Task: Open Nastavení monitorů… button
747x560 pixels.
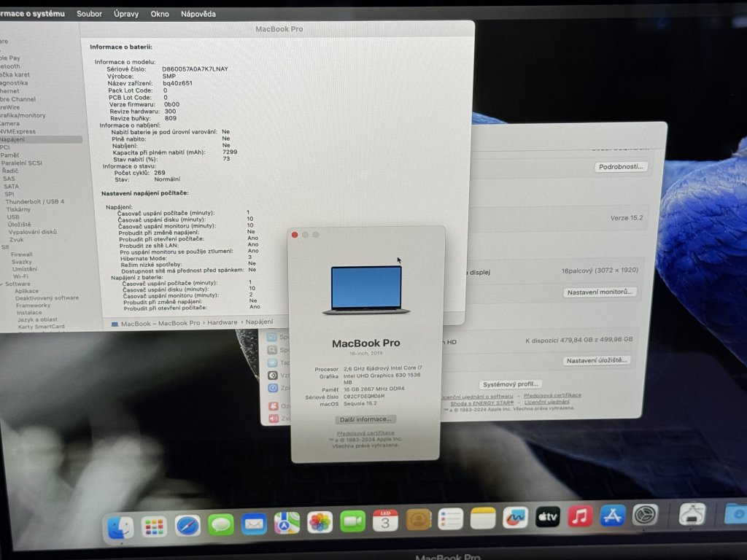Action: click(600, 292)
